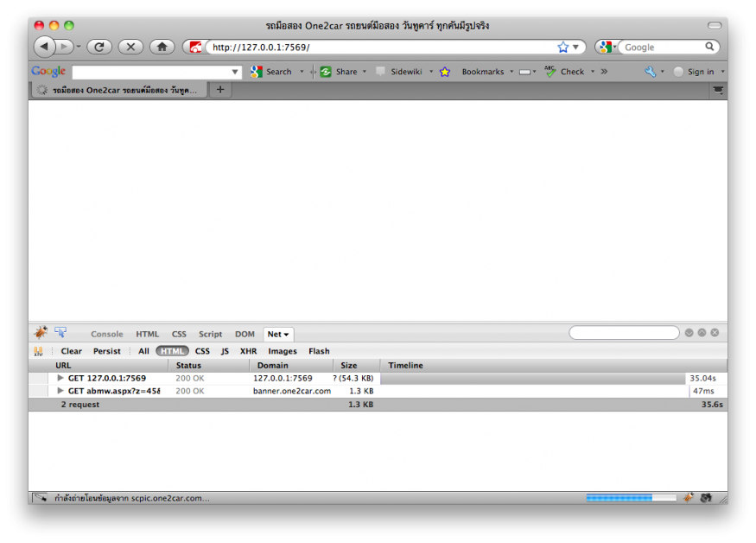Open the Sidewiki dropdown arrow
756x543 pixels.
point(431,72)
